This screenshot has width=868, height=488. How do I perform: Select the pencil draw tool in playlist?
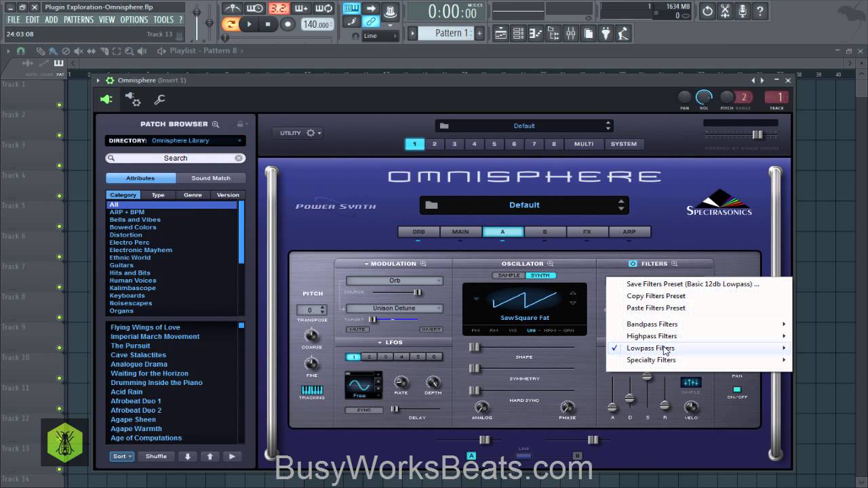pyautogui.click(x=41, y=51)
